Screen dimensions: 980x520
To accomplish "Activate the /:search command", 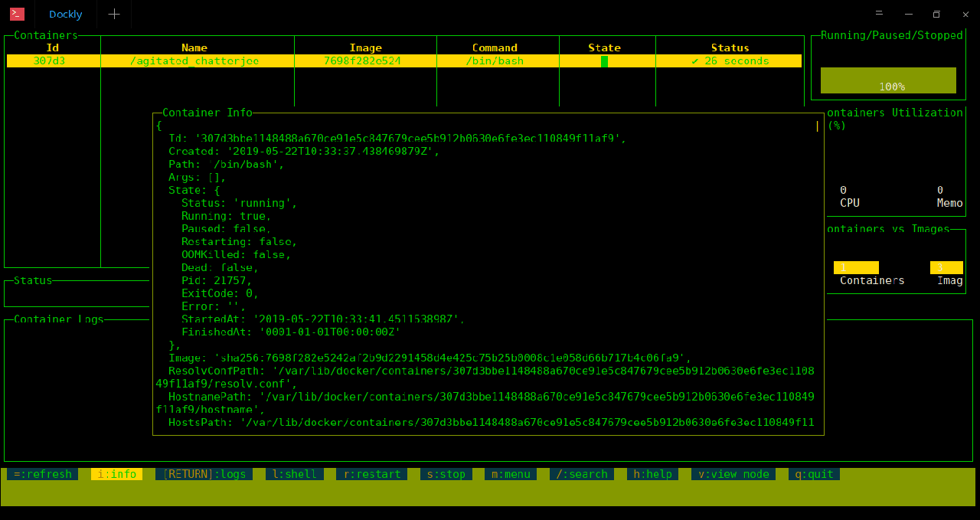I will coord(582,474).
